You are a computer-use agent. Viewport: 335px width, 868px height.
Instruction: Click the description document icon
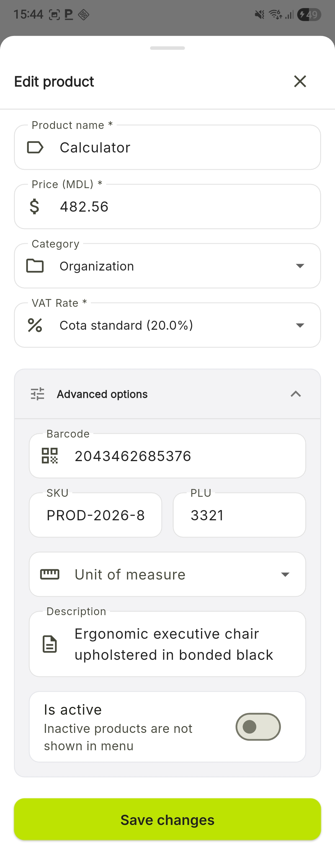pyautogui.click(x=50, y=644)
